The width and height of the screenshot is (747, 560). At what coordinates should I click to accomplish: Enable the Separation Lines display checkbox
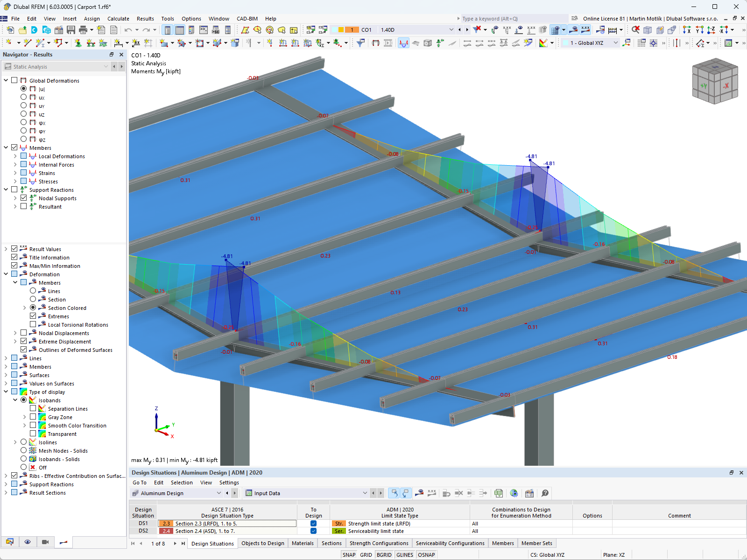pos(33,408)
